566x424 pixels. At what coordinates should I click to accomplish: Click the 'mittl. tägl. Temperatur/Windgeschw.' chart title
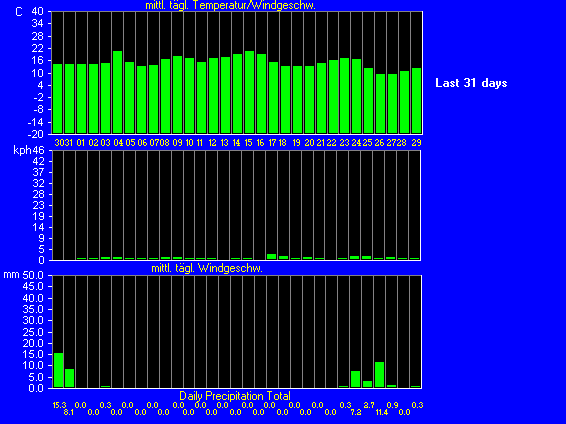pos(230,5)
